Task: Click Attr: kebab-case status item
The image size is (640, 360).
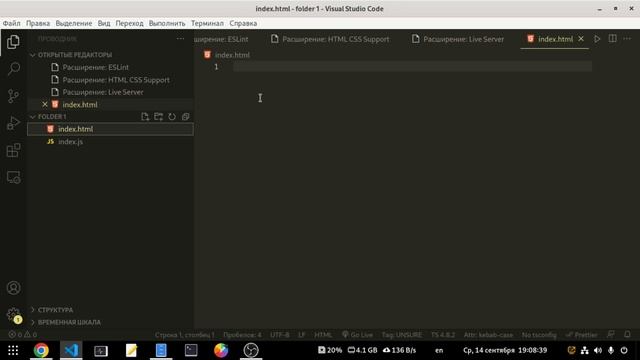Action: (x=488, y=335)
